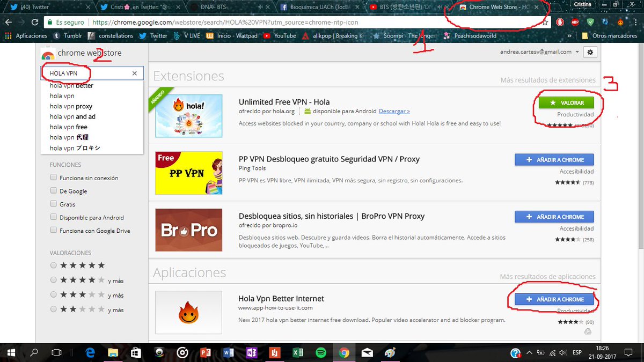Open the Windows Store taskbar icon
Image resolution: width=644 pixels, height=362 pixels.
click(136, 352)
